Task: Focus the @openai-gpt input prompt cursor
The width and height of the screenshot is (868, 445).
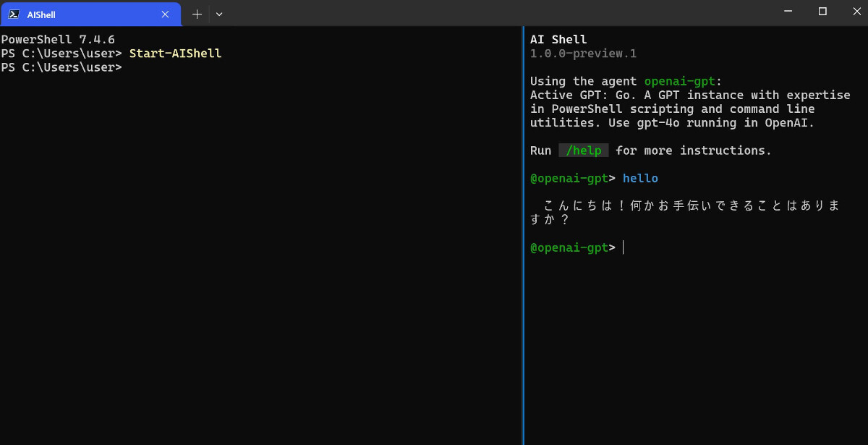Action: point(623,247)
